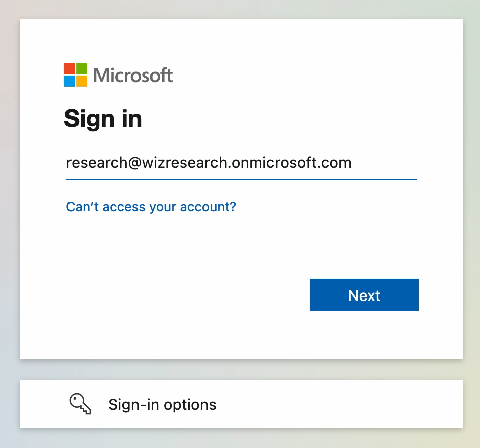Click the blue square in Microsoft logo

[x=70, y=81]
